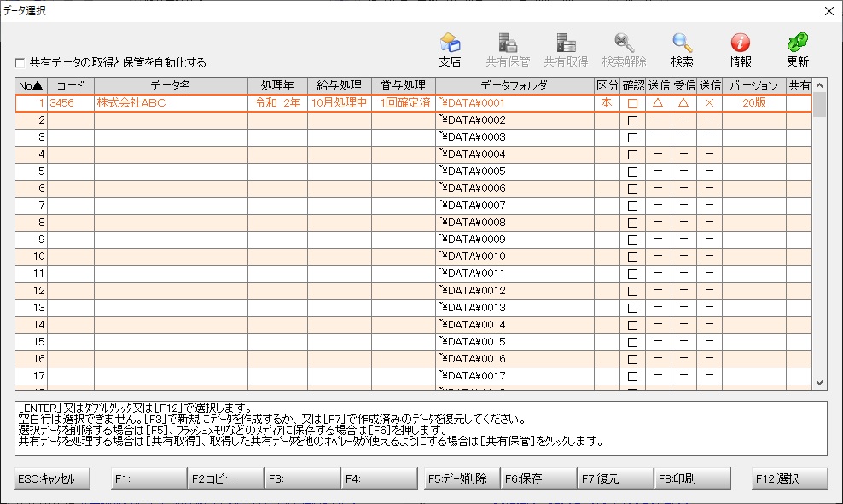Click the ~¥DATA¥0001 folder cell
843x504 pixels.
515,103
